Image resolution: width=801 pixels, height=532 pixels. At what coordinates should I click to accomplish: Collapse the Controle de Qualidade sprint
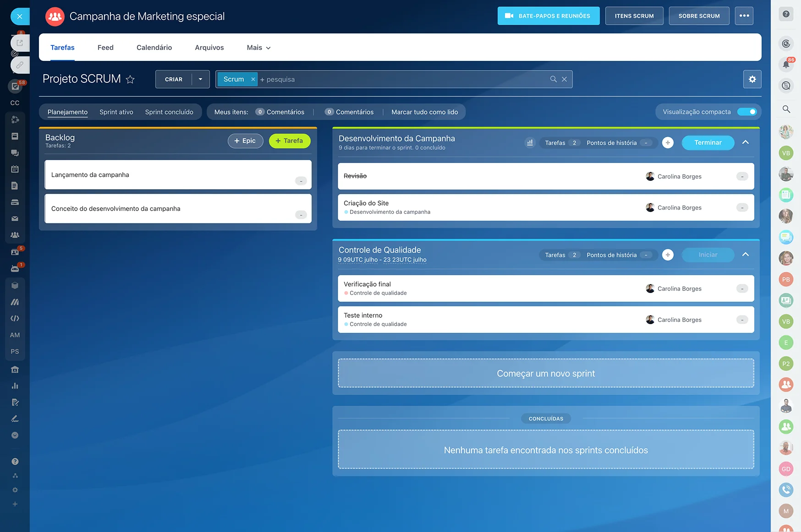tap(746, 255)
